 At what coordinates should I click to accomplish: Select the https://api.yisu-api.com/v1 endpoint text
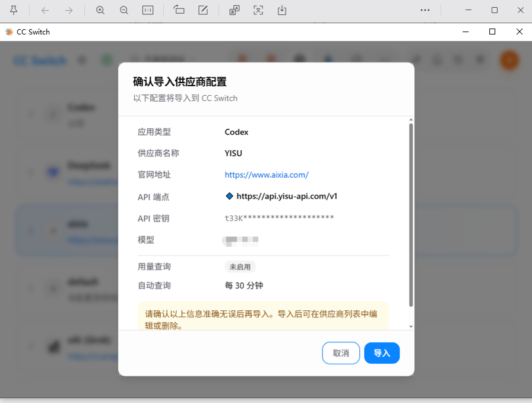(x=287, y=196)
